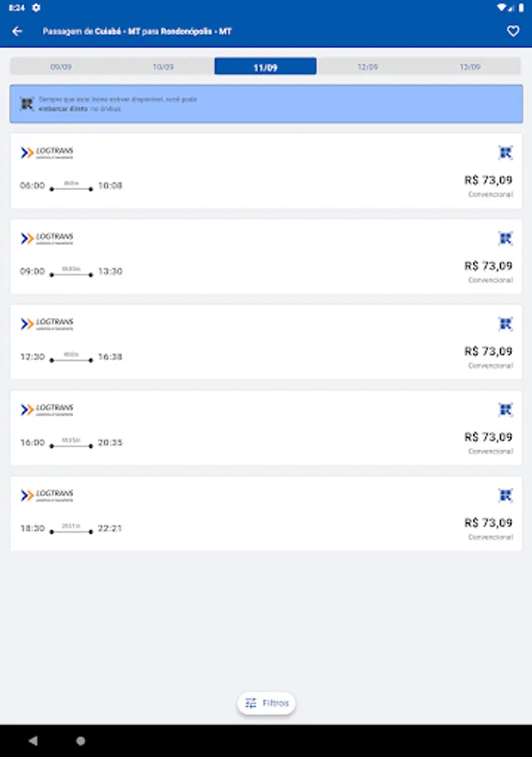Tap the QR boarding icon on the 09:00 trip
Screen dimensions: 532x757
[505, 238]
